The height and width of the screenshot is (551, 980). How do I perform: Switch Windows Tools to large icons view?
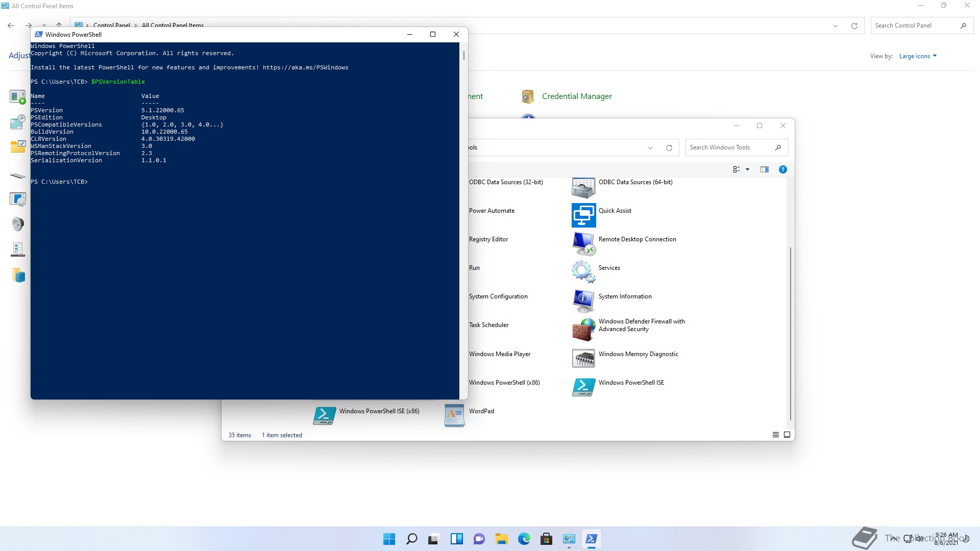(x=787, y=435)
